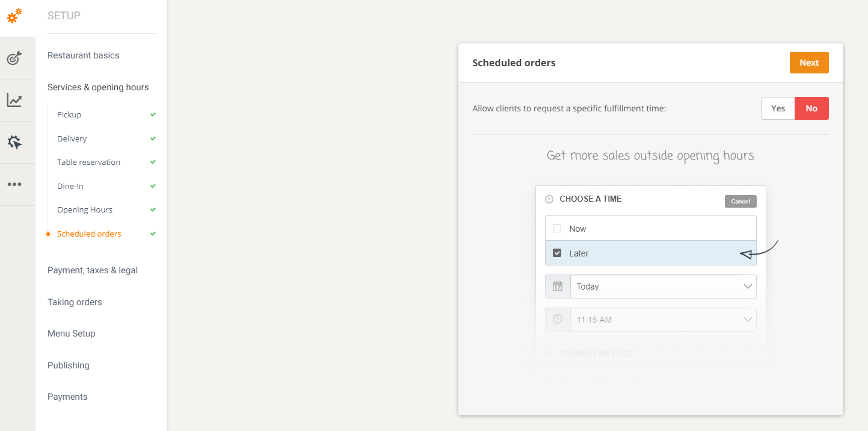Image resolution: width=868 pixels, height=431 pixels.
Task: Click the gear with cursor icon
Action: coord(14,143)
